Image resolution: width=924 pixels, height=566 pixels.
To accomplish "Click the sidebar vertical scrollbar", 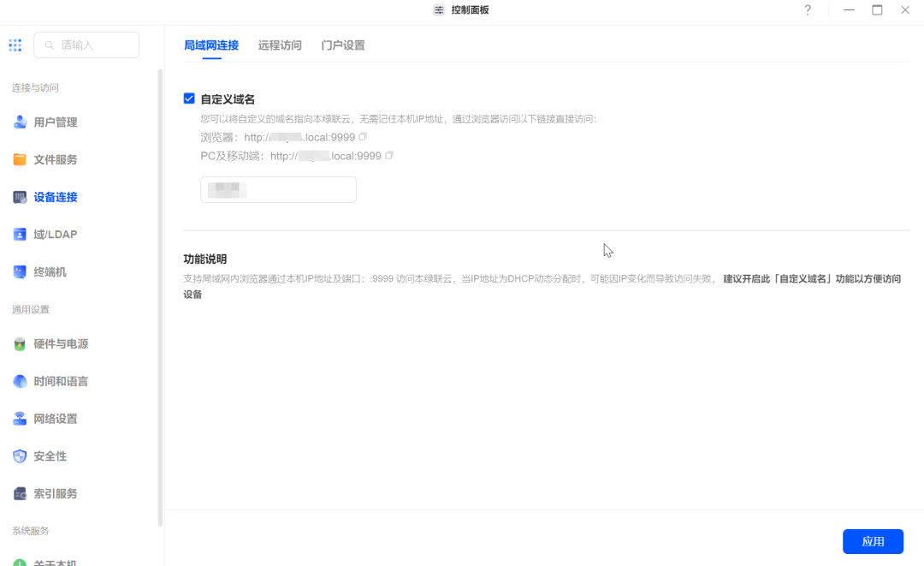I will (160, 298).
